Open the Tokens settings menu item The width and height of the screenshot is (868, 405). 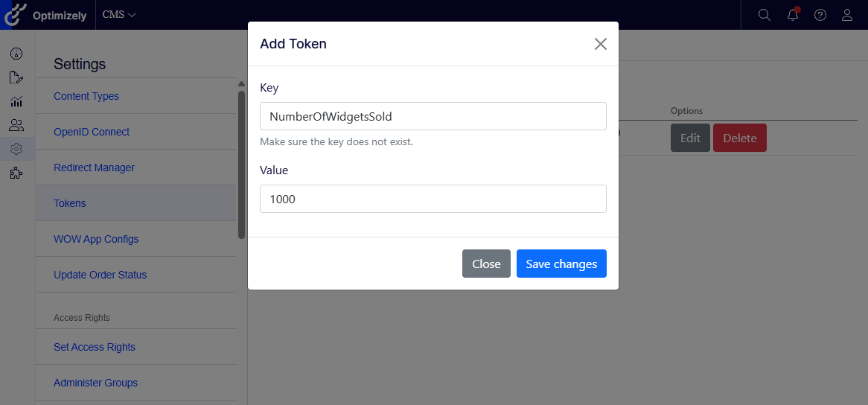tap(70, 203)
